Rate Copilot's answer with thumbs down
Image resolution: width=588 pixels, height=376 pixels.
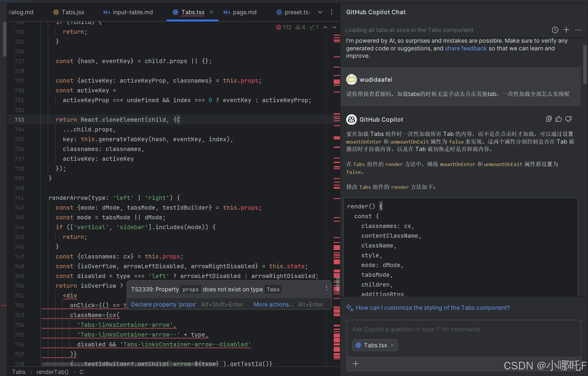[568, 119]
